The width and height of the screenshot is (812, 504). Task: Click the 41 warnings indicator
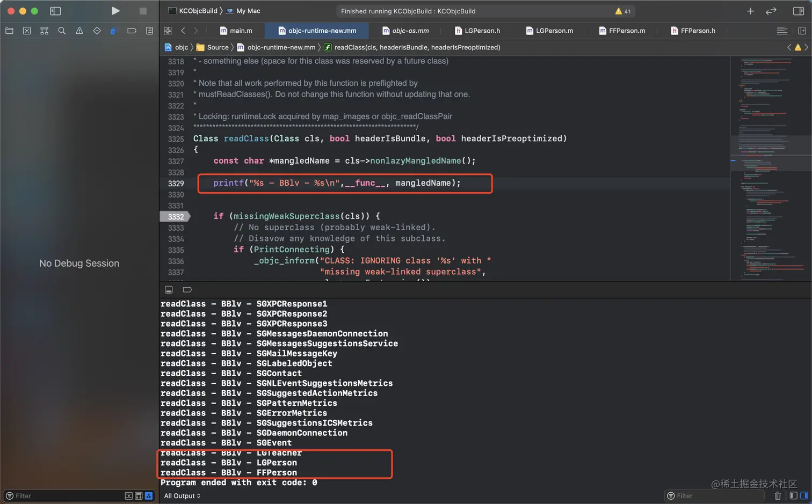click(x=623, y=11)
